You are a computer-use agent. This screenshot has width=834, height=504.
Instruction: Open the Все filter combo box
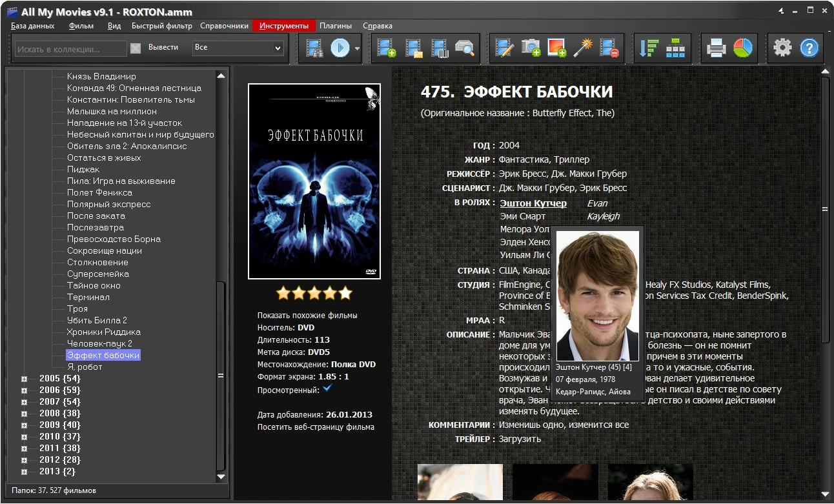(238, 48)
